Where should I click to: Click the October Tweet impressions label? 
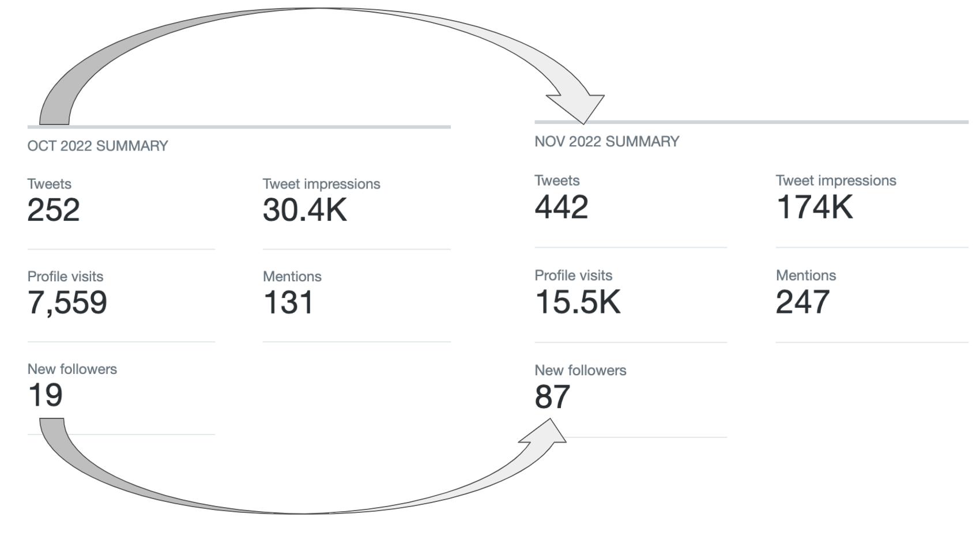coord(321,184)
